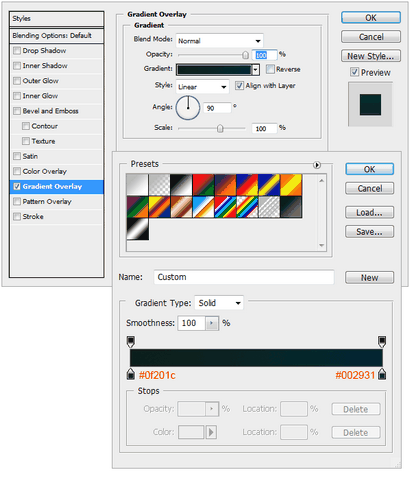The image size is (410, 477).
Task: Enable the Drop Shadow checkbox
Action: click(17, 51)
